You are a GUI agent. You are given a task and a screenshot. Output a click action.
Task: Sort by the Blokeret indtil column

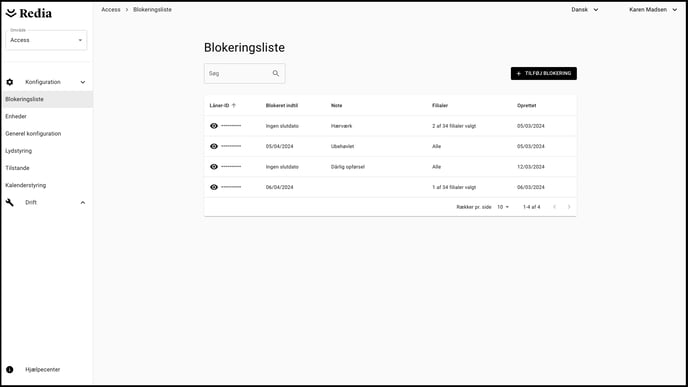[x=282, y=105]
